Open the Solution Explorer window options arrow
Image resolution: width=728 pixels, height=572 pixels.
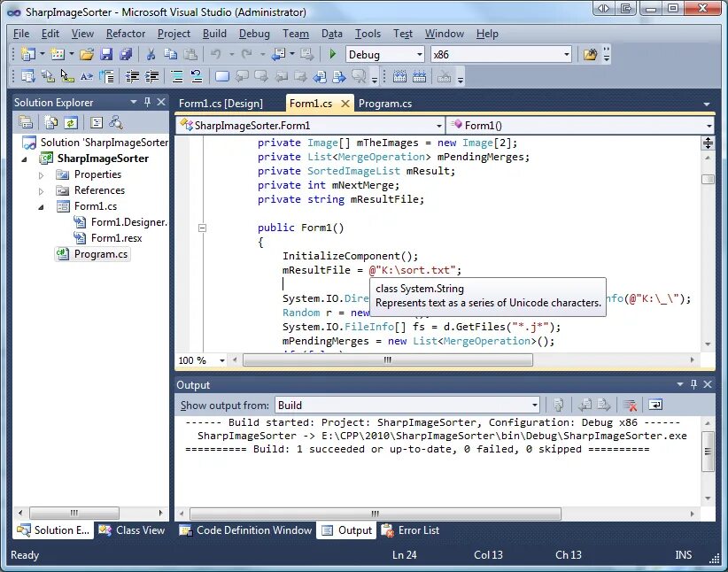tap(134, 102)
